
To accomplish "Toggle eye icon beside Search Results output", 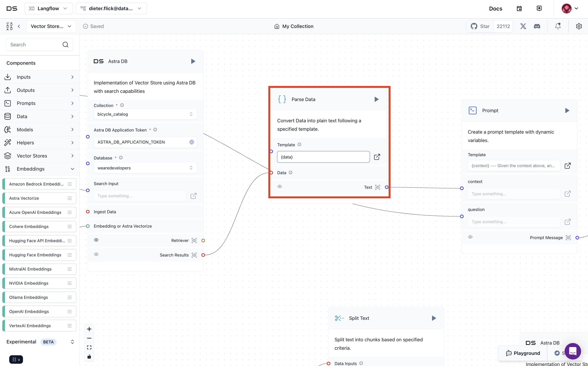I will 96,254.
